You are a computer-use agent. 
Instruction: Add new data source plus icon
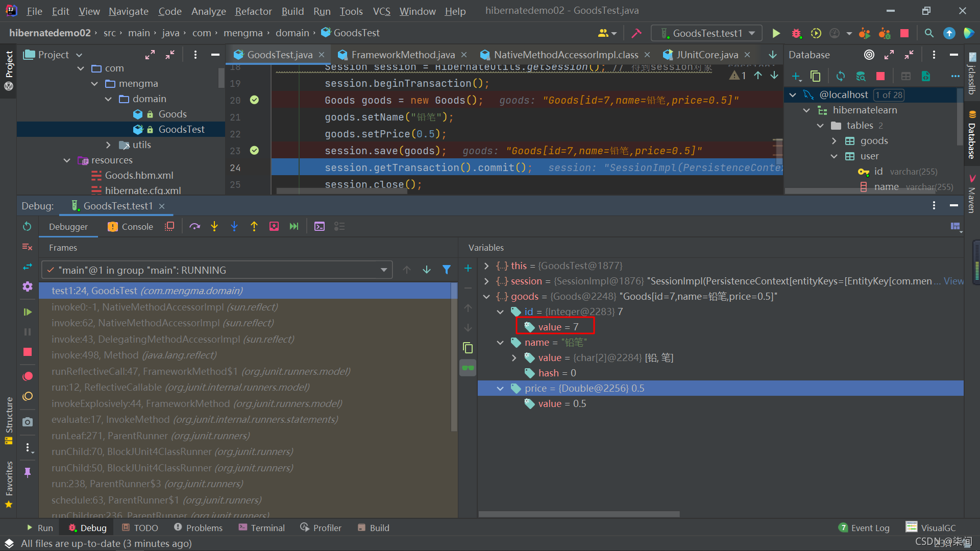coord(796,76)
